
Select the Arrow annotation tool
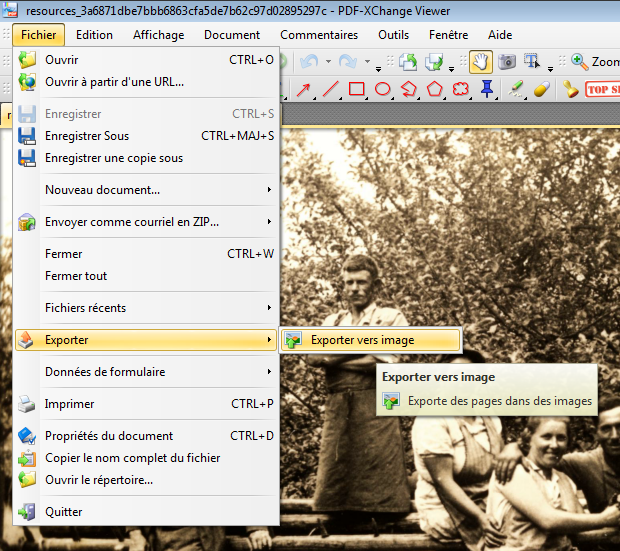[304, 89]
